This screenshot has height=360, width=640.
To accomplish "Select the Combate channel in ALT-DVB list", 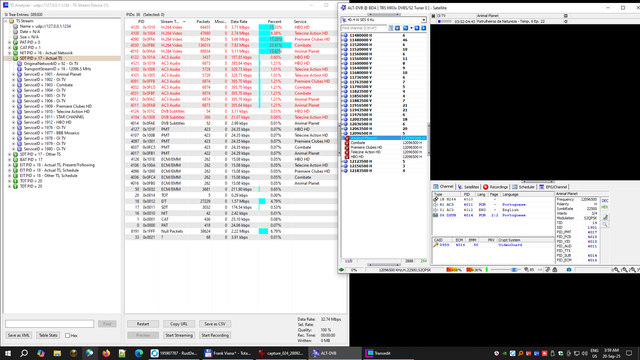I will point(384,143).
